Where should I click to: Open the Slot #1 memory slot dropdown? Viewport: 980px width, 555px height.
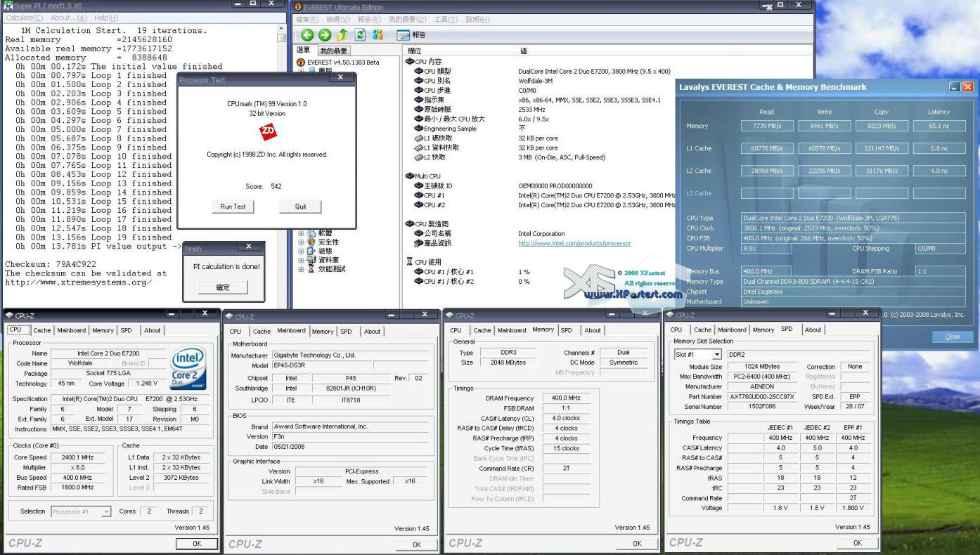[x=716, y=355]
